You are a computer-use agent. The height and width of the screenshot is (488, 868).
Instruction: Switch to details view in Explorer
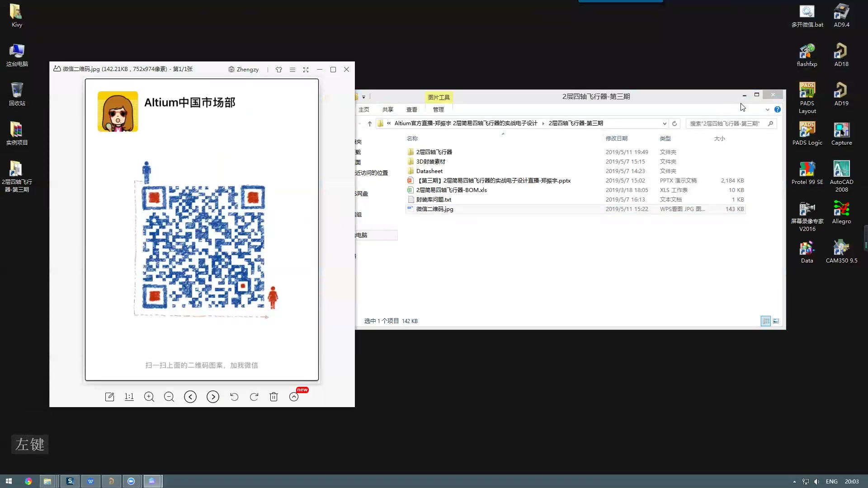tap(765, 321)
